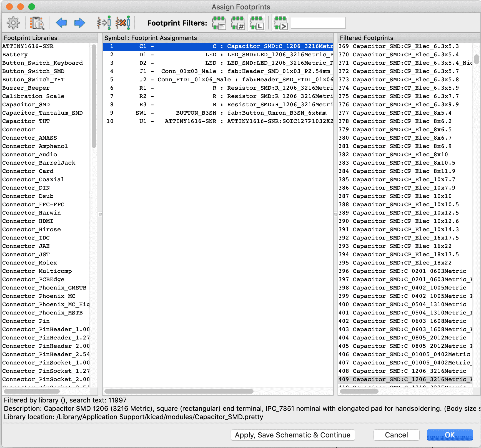481x448 pixels.
Task: Click the Footprint Libraries horizontal scrollbar
Action: pyautogui.click(x=32, y=391)
